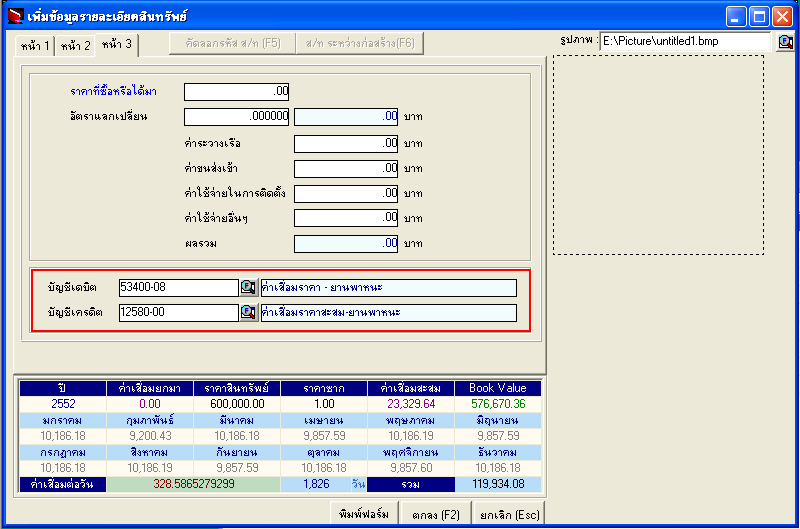
Task: Browse for picture file icon
Action: [x=785, y=42]
